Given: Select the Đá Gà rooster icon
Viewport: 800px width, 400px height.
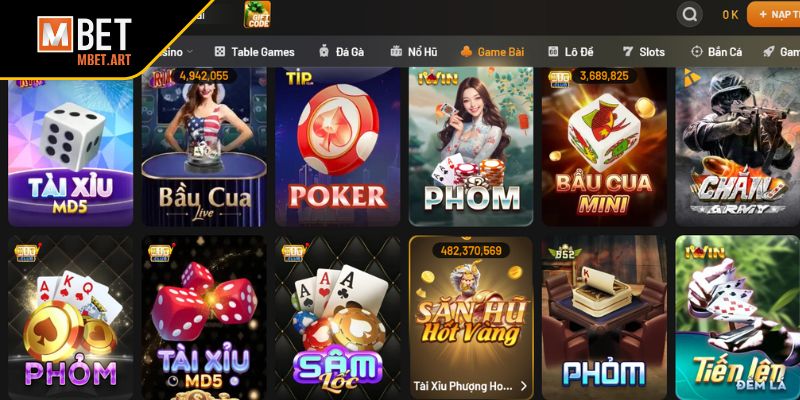Looking at the screenshot, I should tap(324, 52).
